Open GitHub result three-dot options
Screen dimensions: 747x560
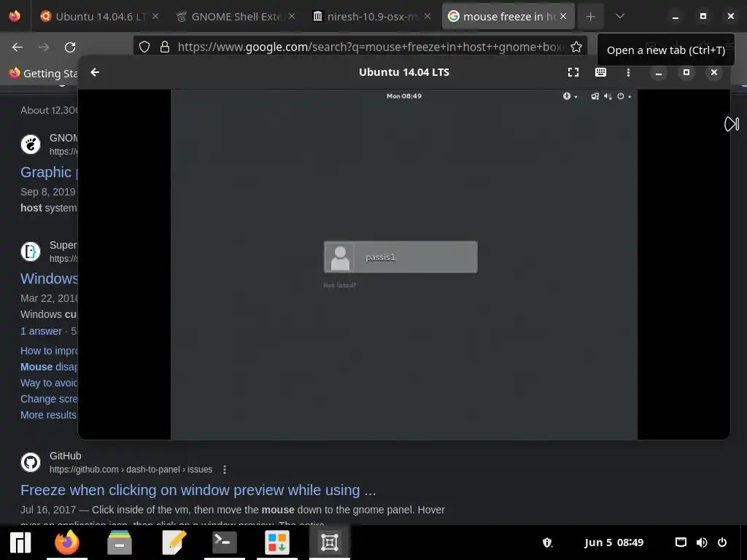[x=225, y=470]
